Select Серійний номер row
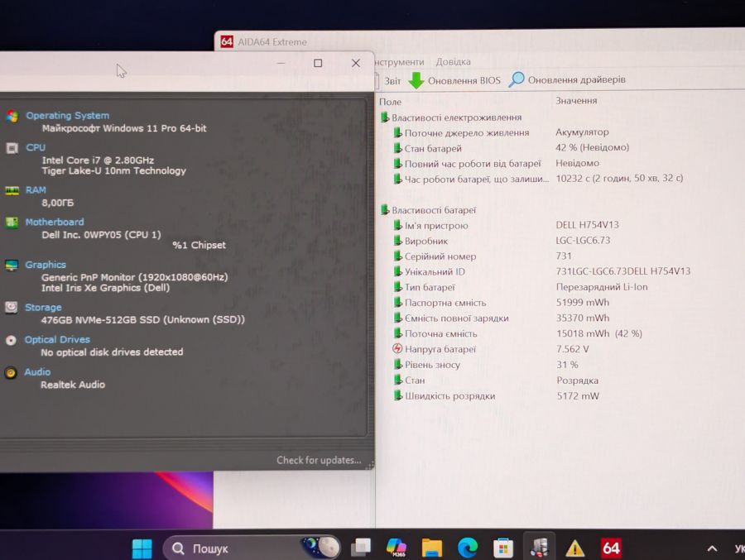 483,256
